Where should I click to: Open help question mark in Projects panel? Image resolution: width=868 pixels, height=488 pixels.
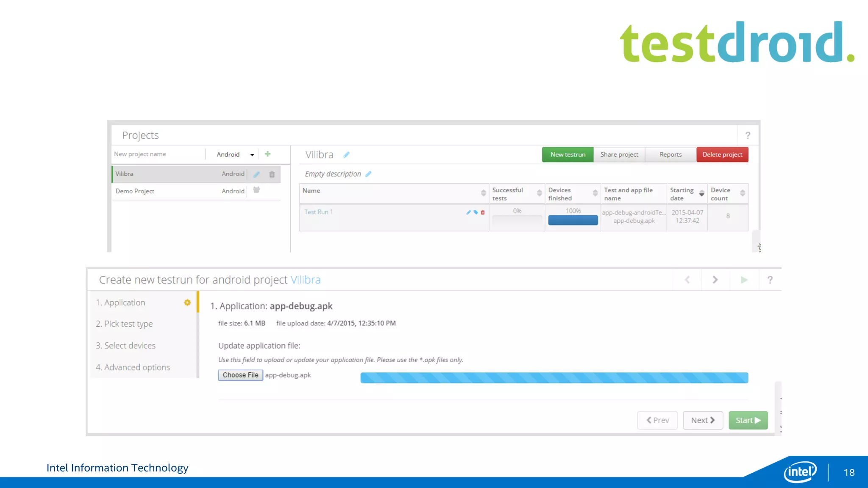click(x=748, y=136)
